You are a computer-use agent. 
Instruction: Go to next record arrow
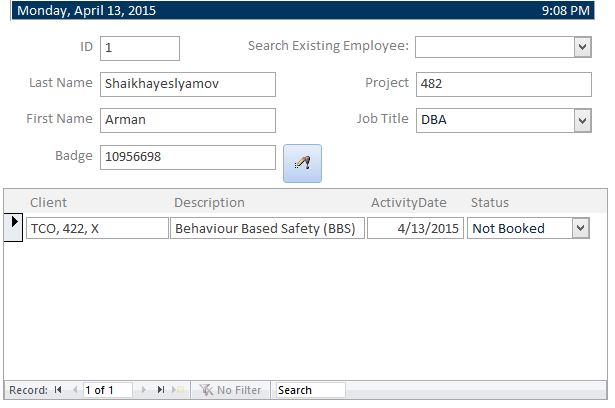pos(144,390)
